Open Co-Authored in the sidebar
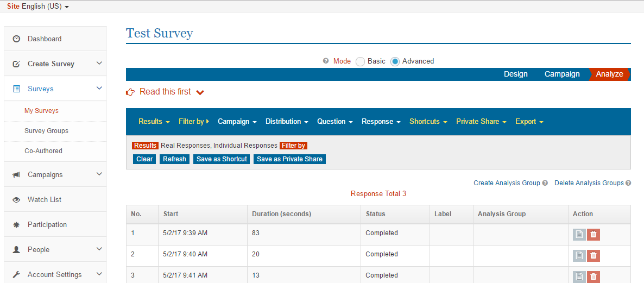 [x=43, y=151]
